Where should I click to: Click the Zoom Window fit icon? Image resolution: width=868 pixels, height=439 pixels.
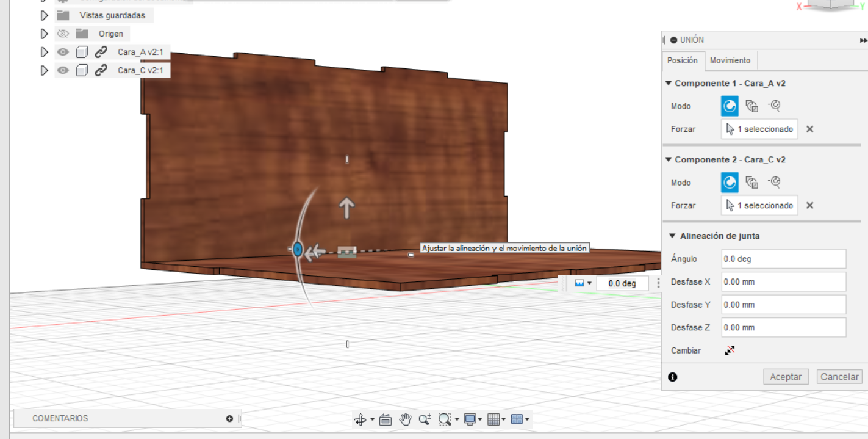(x=444, y=419)
